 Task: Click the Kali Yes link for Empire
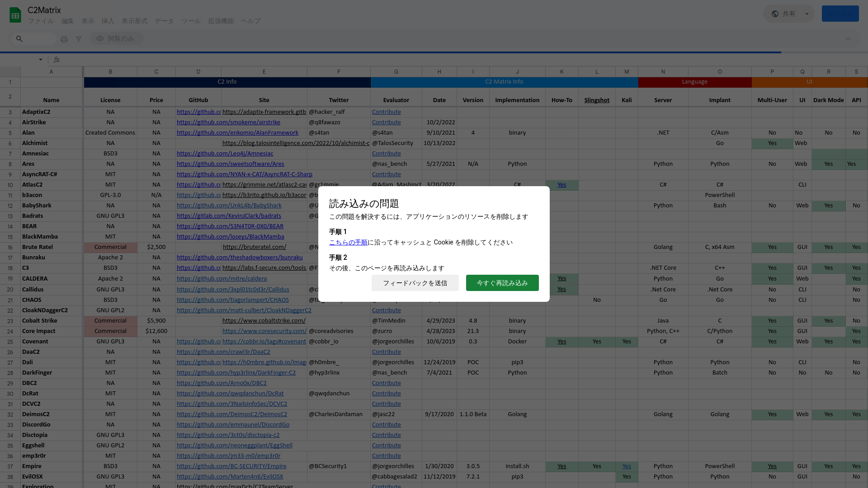tap(627, 466)
